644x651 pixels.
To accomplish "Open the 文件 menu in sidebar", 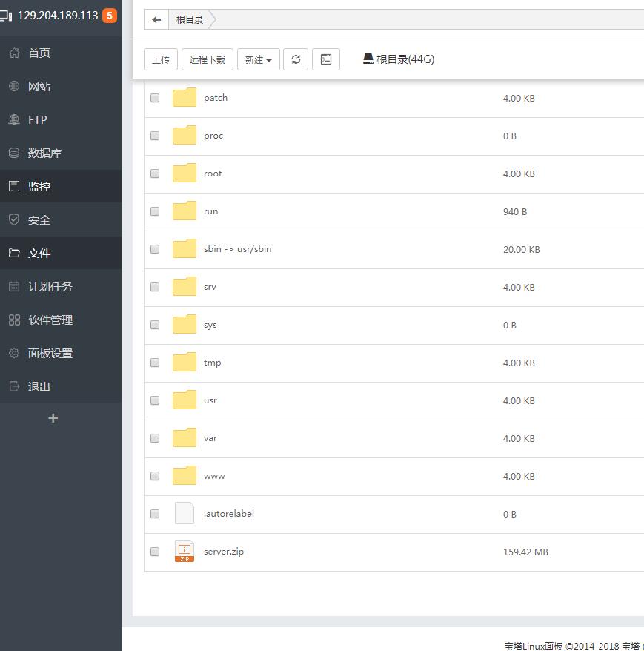I will coord(39,253).
